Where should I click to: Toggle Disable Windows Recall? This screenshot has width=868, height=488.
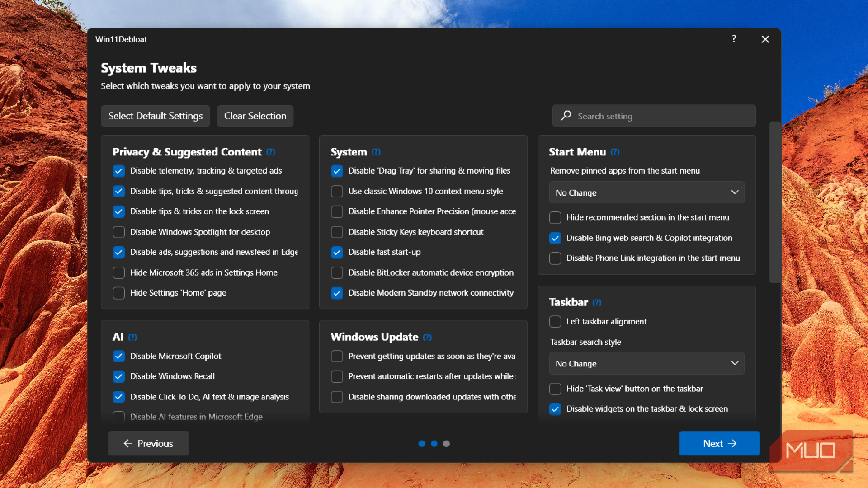pos(118,376)
